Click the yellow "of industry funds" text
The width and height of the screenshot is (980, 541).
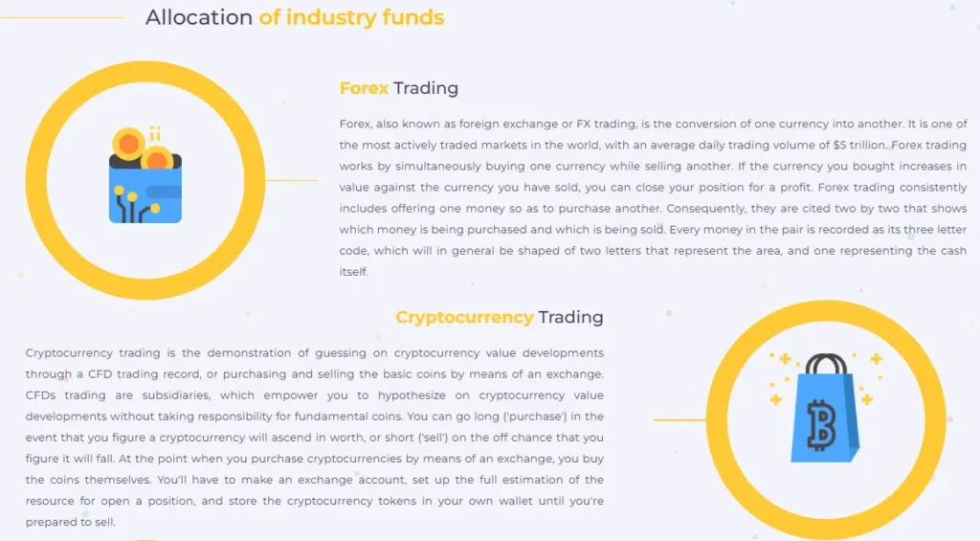351,17
